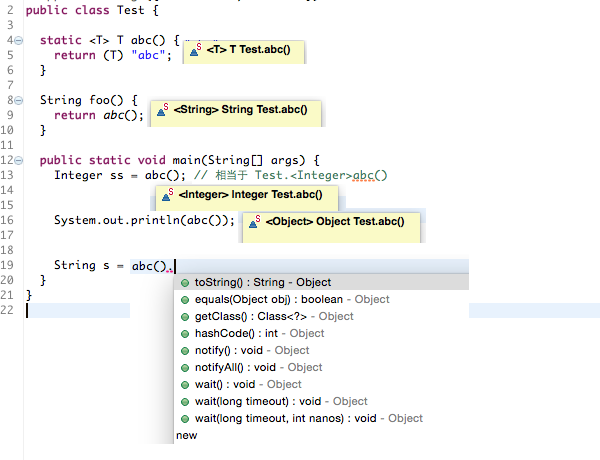The width and height of the screenshot is (600, 460).
Task: Click the method icon in the <String> String Test.abc() tooltip
Action: pos(162,112)
